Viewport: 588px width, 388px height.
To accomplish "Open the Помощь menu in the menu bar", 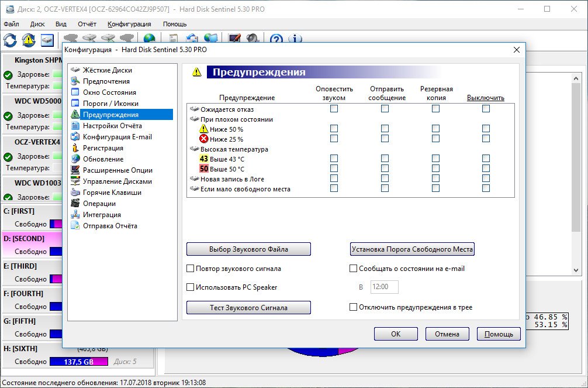I will tap(175, 24).
